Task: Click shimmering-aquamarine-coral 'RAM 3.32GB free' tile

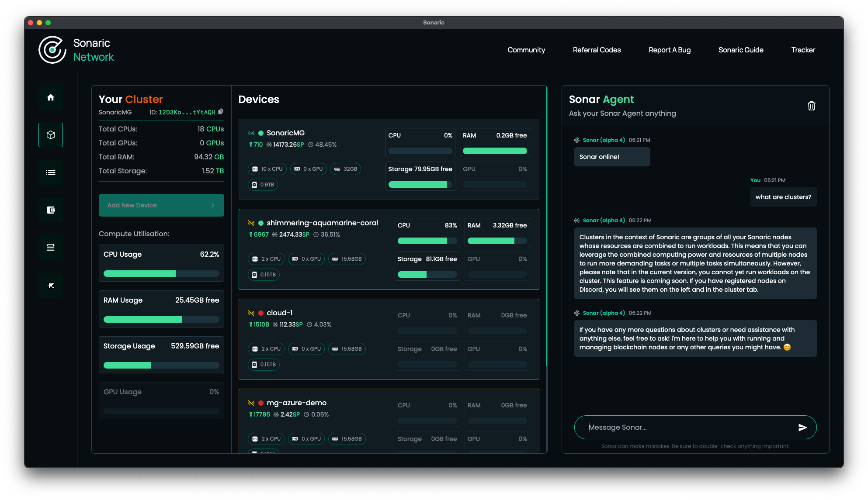Action: click(497, 232)
